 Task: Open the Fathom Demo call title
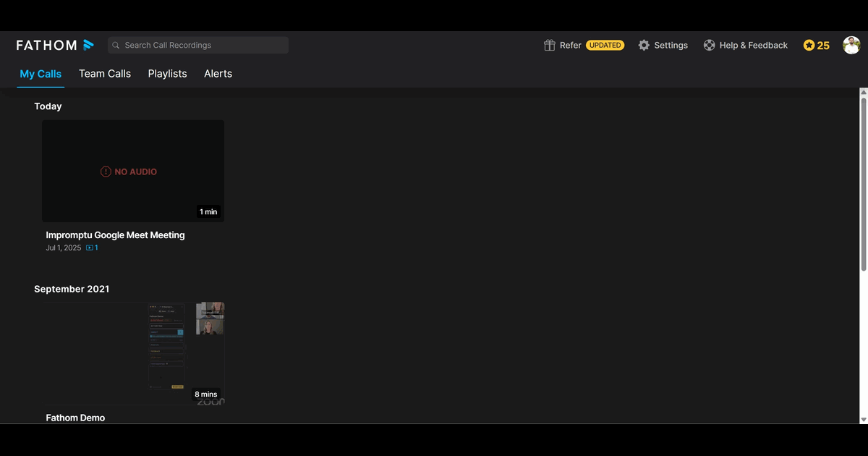click(x=75, y=418)
